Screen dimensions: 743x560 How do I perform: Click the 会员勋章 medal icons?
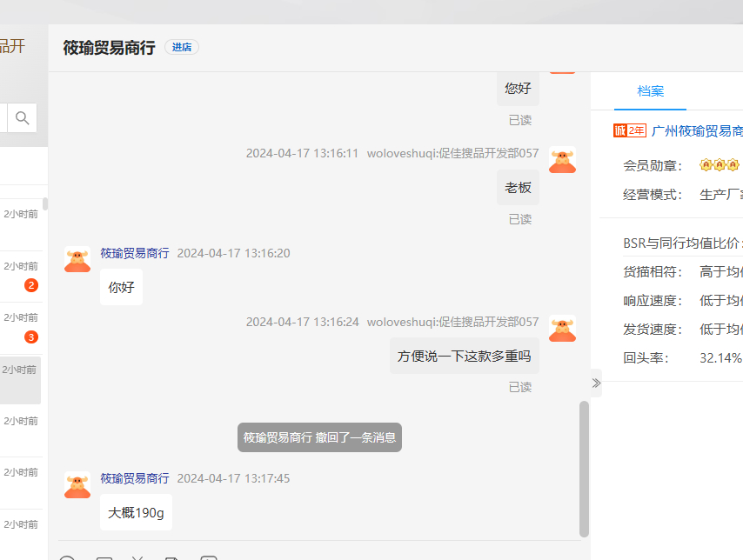coord(719,164)
